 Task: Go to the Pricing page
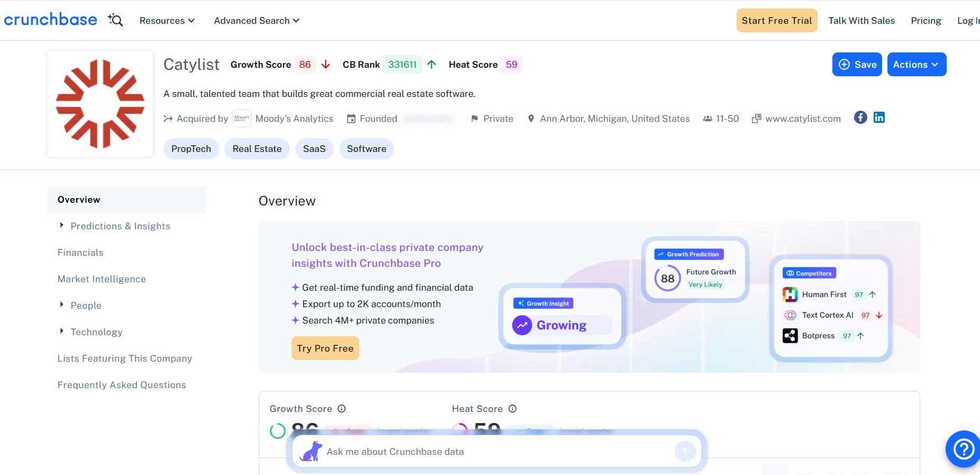[925, 21]
